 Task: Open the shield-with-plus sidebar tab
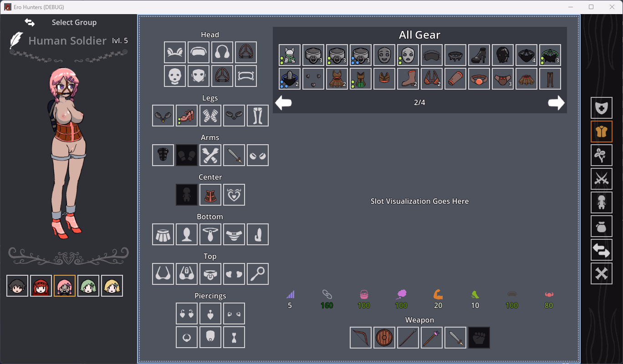[x=602, y=108]
